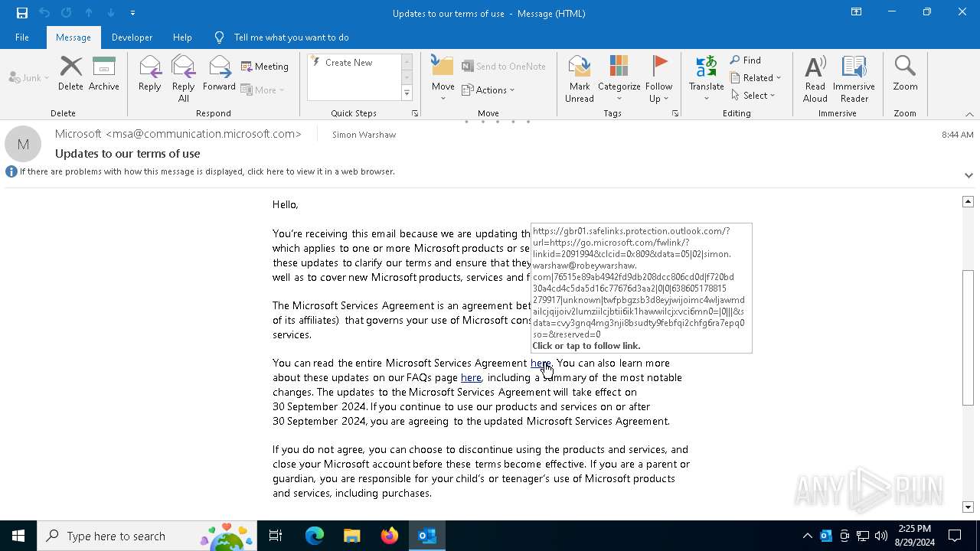The width and height of the screenshot is (980, 551).
Task: Save the message using the floppy disk icon
Action: pos(21,13)
